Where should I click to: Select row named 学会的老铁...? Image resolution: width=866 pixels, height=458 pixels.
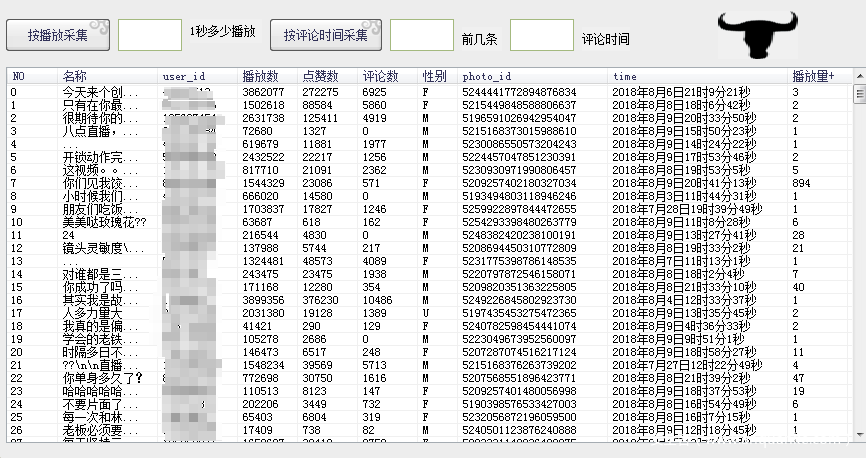pyautogui.click(x=430, y=339)
